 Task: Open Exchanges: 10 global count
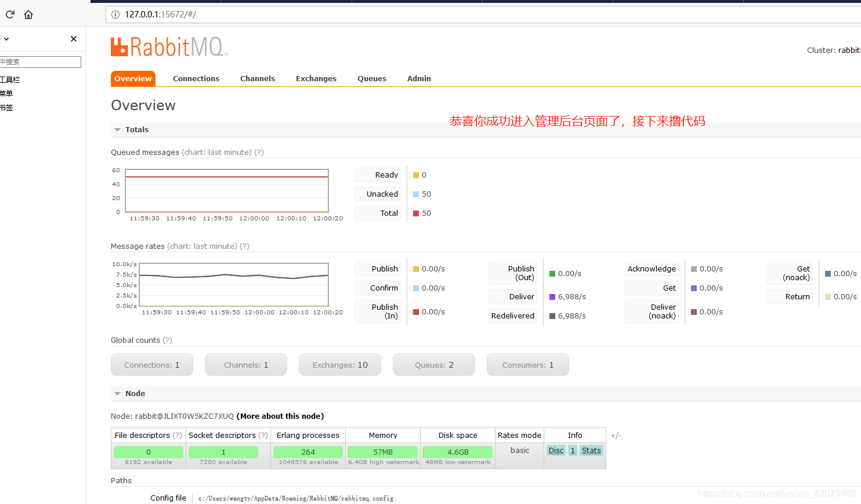coord(340,365)
